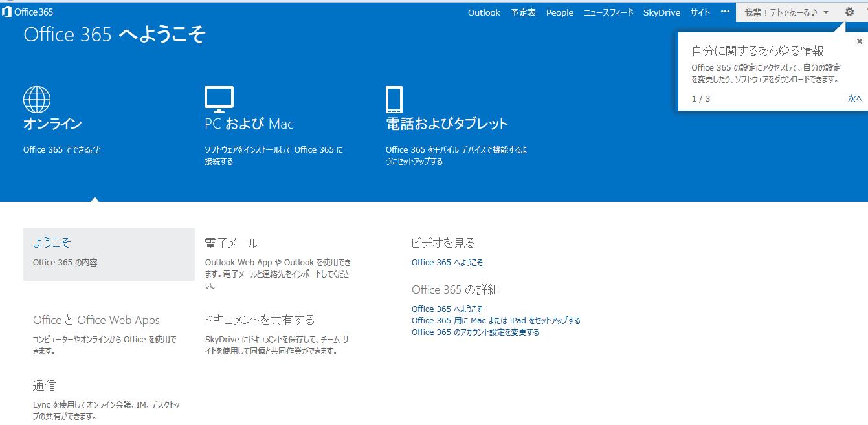Open the more options ellipsis menu

(725, 12)
